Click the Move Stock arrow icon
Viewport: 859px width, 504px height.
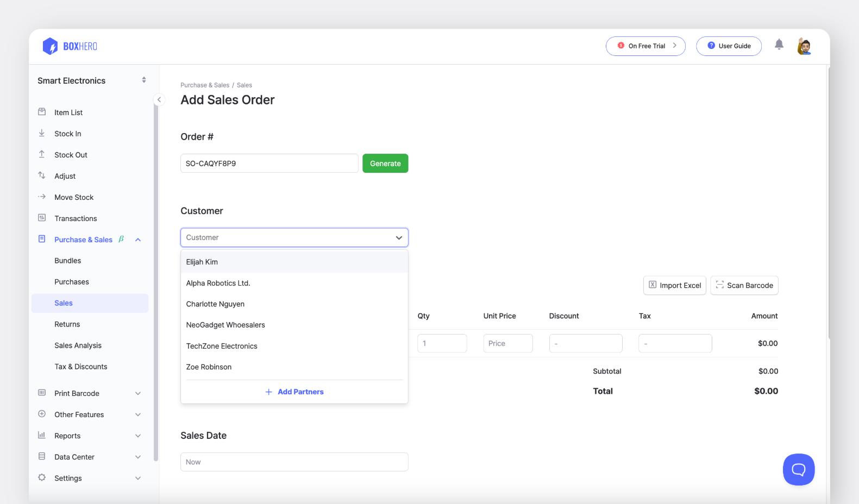click(42, 197)
